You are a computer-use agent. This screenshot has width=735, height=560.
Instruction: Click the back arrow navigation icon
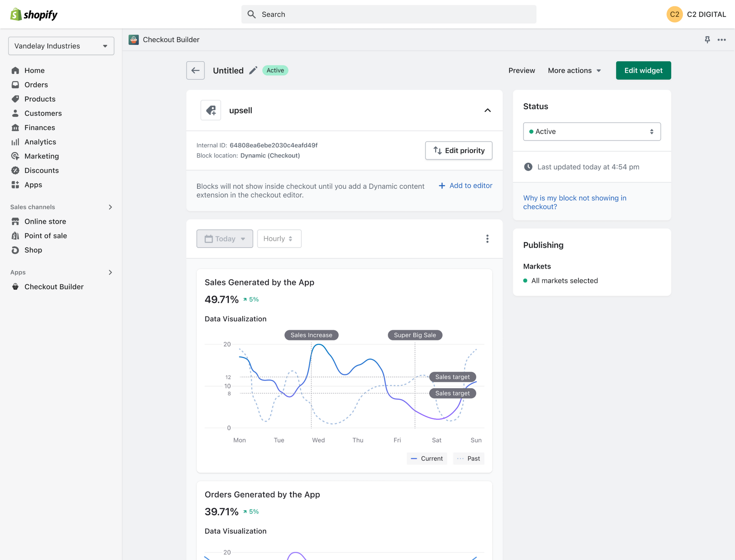pyautogui.click(x=197, y=70)
